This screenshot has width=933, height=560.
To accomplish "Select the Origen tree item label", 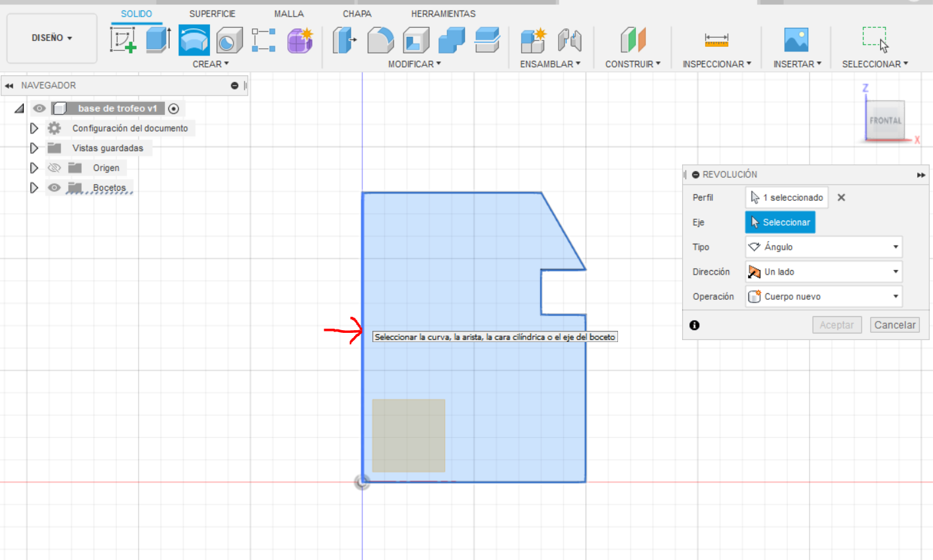I will [x=106, y=168].
